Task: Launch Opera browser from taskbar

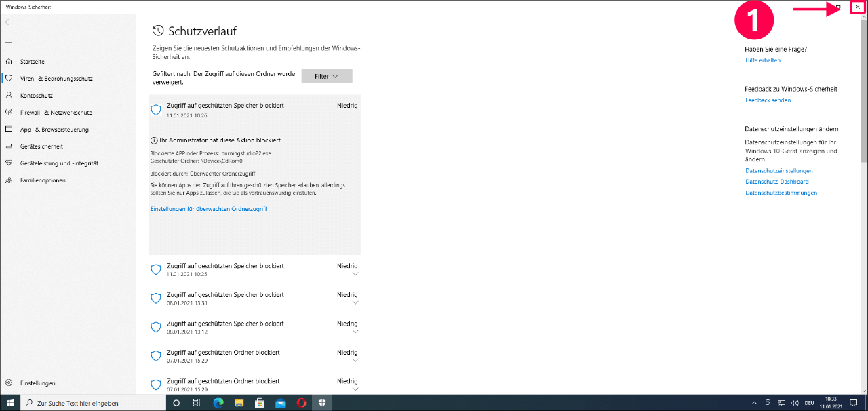Action: (302, 403)
